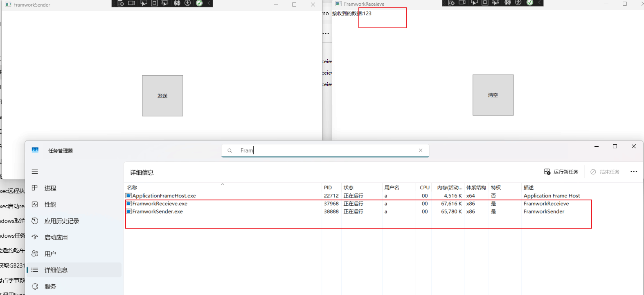Open the 性能 (Performance) page
This screenshot has width=644, height=295.
(50, 204)
